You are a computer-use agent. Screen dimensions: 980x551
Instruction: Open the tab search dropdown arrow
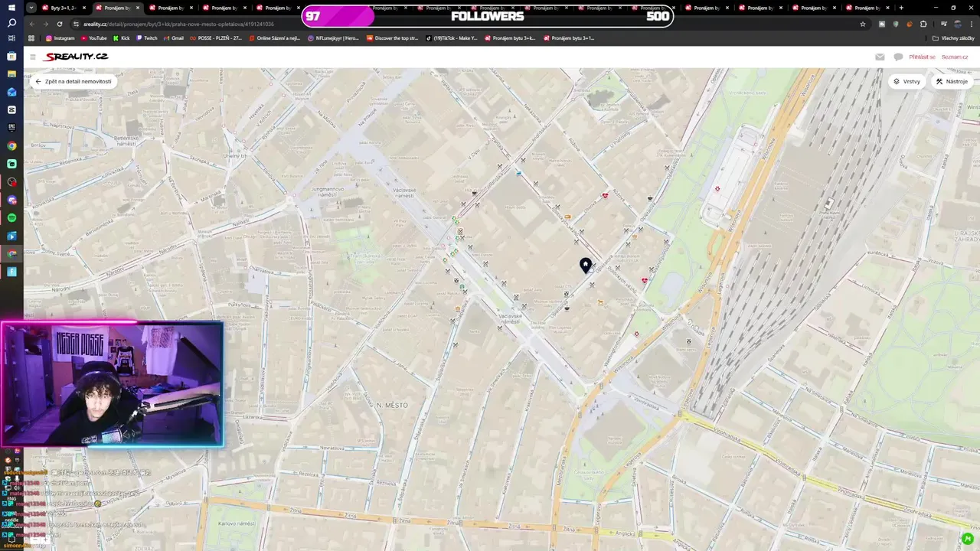[x=31, y=8]
